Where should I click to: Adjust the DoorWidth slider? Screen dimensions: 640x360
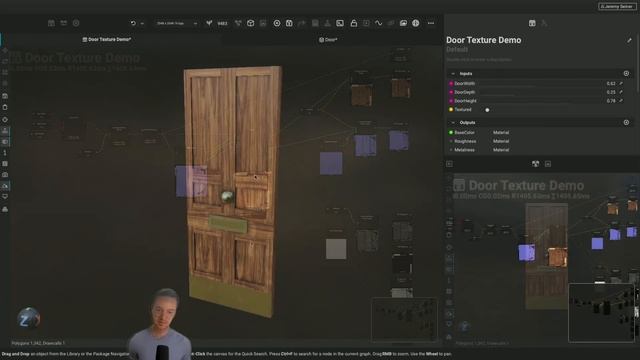(x=541, y=84)
